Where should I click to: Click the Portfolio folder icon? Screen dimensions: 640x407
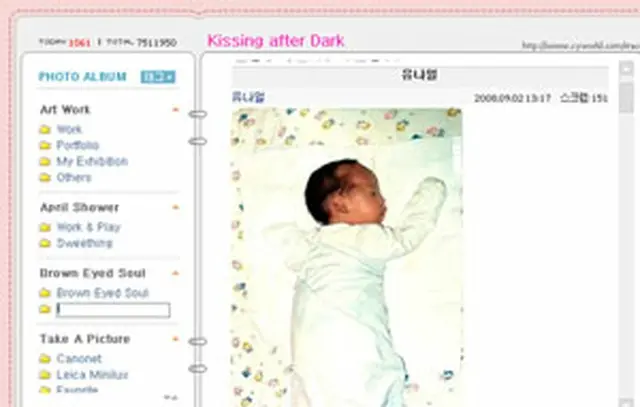click(x=45, y=146)
